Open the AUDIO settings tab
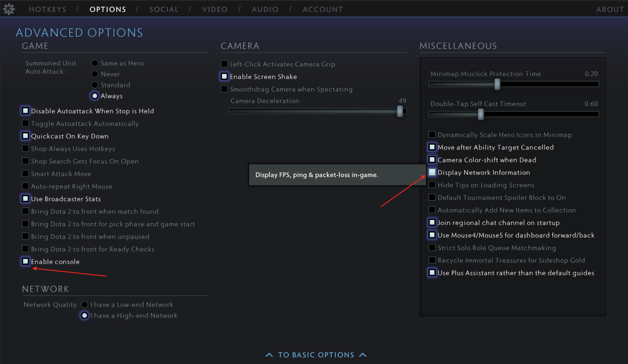 point(265,9)
